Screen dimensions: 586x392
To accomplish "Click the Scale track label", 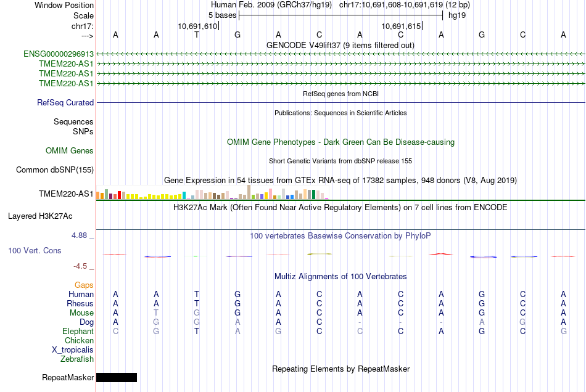I will point(83,15).
